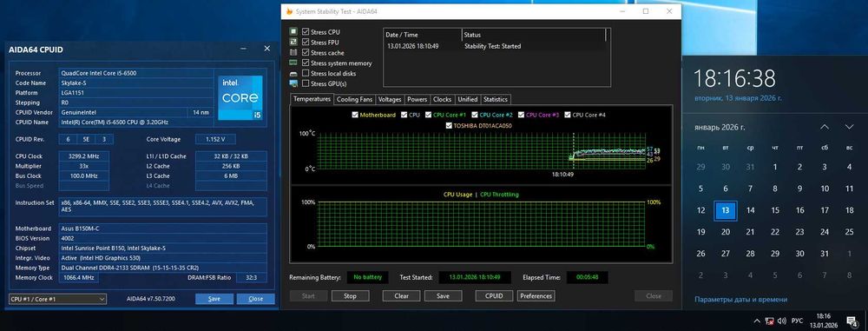Click the system memory module icon

[293, 63]
